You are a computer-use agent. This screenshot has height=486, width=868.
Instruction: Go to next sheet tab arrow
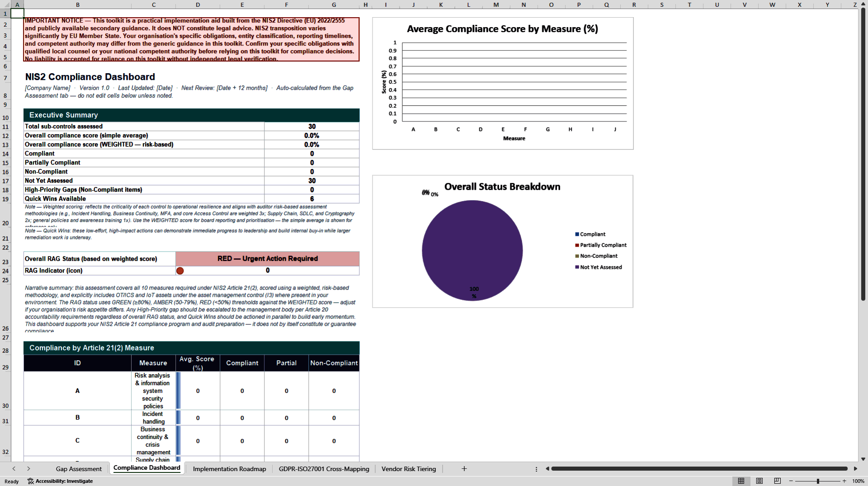tap(28, 469)
